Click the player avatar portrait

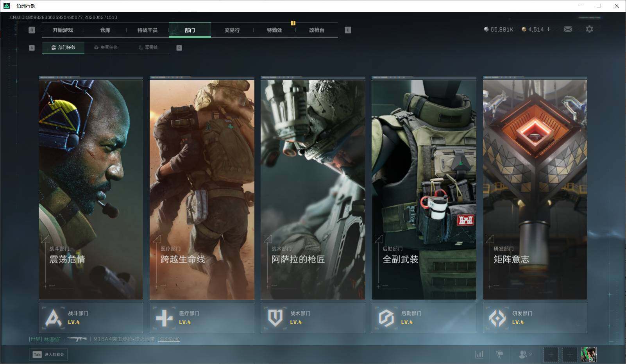[588, 354]
